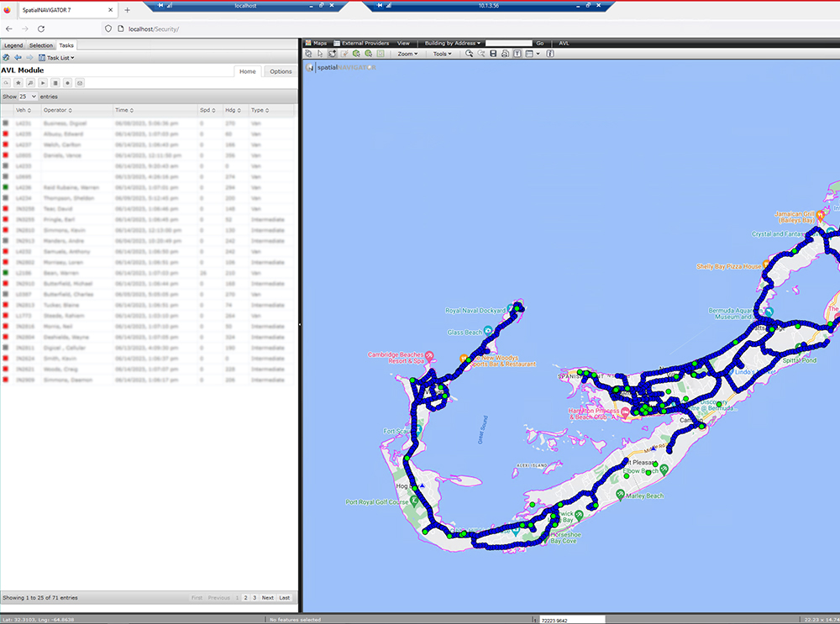840x624 pixels.
Task: Print the map using the printer icon
Action: coord(505,54)
